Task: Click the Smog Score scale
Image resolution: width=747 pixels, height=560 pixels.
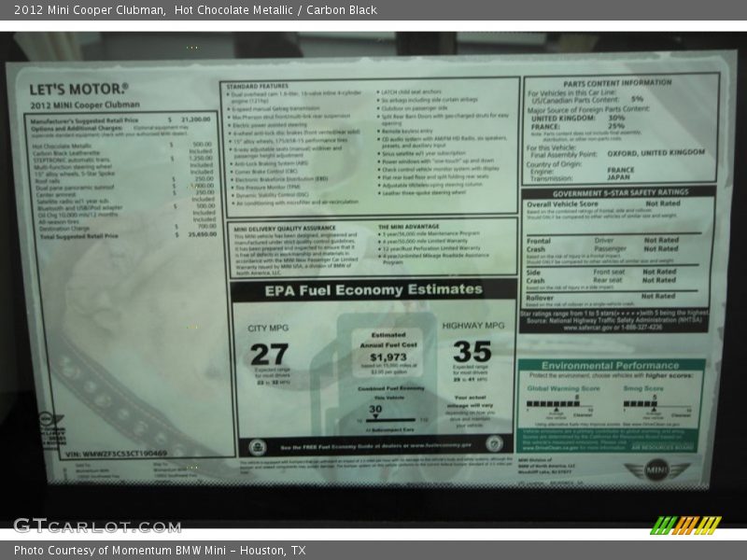Action: coord(643,403)
